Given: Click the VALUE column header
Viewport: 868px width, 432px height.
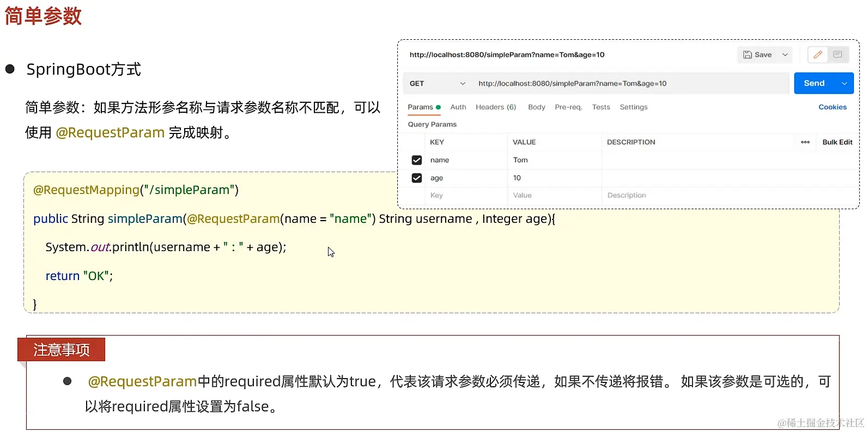Looking at the screenshot, I should (524, 142).
